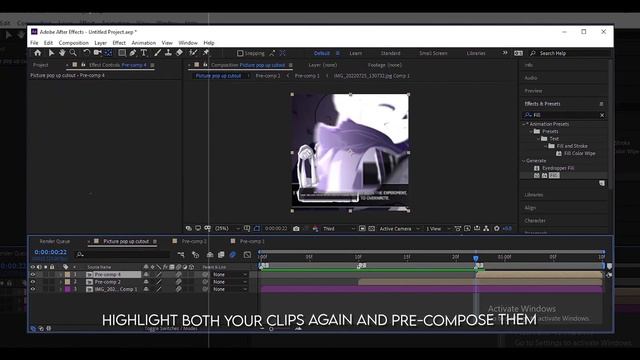Toggle Motion Blur enable in the timeline
Viewport: 640px width, 360px height.
233,255
